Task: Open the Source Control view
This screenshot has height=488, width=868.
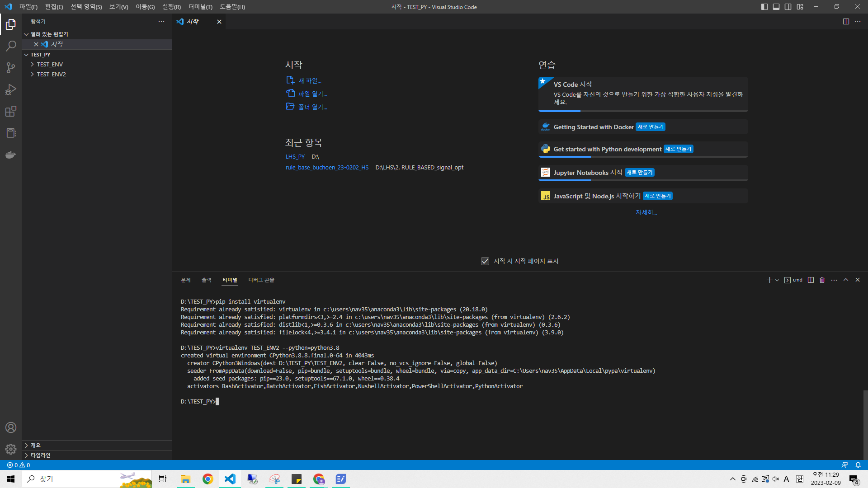Action: coord(11,68)
